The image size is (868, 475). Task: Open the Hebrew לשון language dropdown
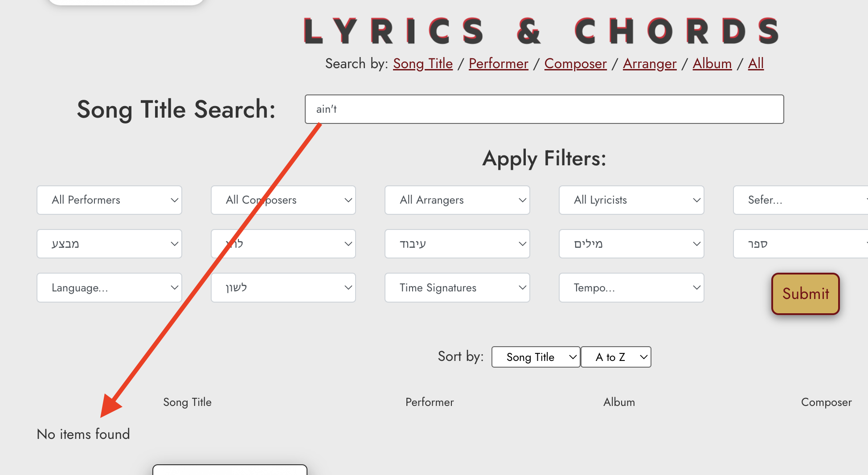(283, 288)
